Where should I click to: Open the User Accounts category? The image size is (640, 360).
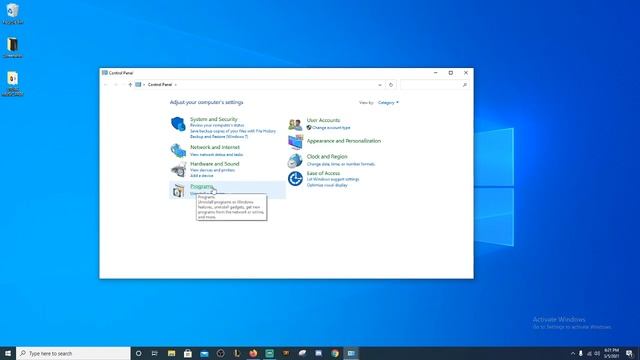pos(323,120)
